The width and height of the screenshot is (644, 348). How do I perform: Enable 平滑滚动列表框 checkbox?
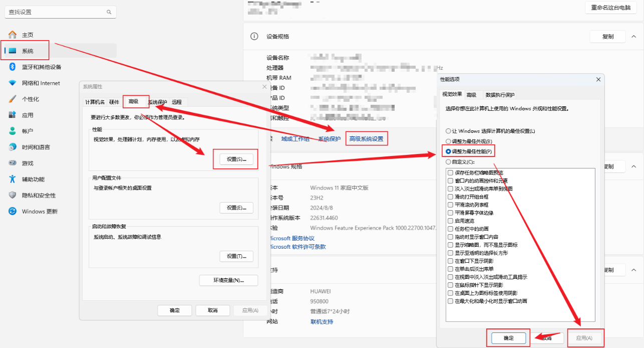(x=450, y=205)
